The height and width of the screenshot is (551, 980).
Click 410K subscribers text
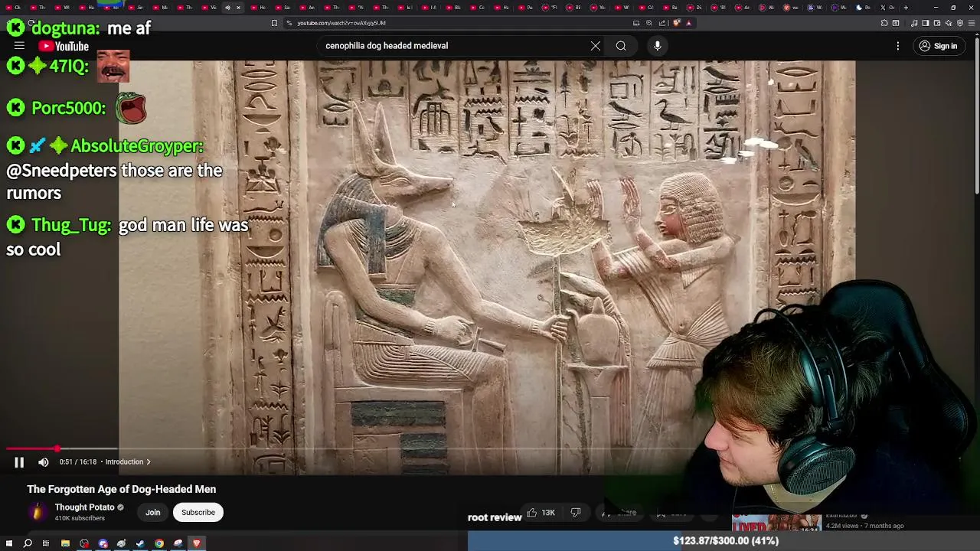coord(80,518)
